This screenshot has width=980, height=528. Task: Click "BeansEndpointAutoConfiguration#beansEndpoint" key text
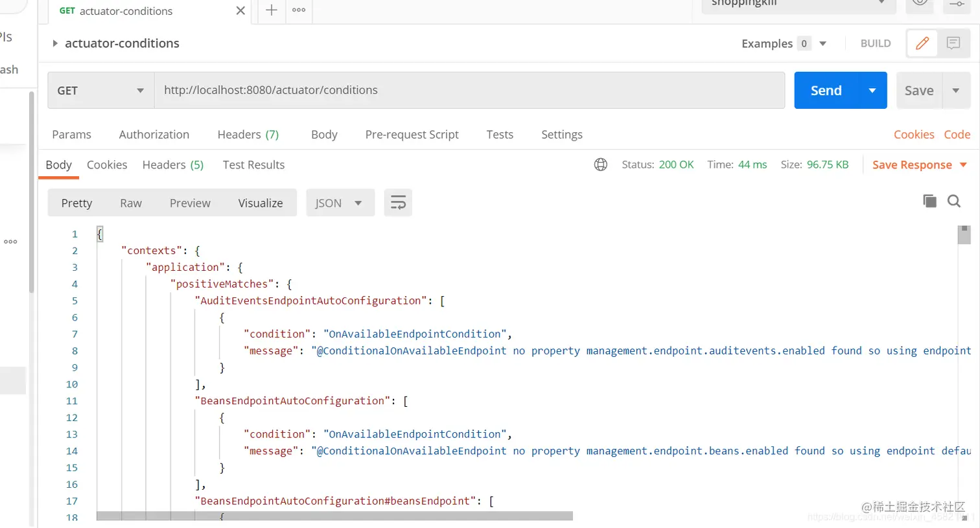pyautogui.click(x=336, y=501)
